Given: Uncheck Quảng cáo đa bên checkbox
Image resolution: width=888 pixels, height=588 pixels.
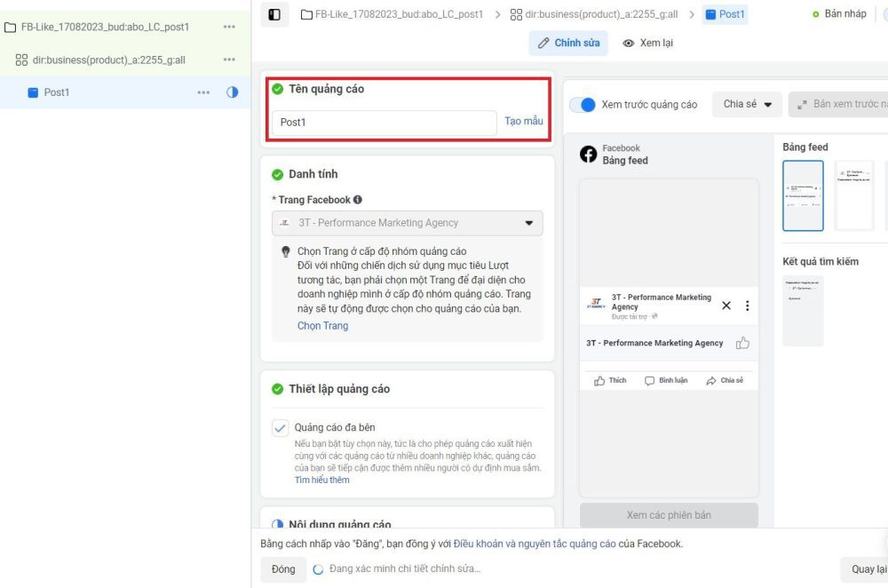Looking at the screenshot, I should pos(280,428).
